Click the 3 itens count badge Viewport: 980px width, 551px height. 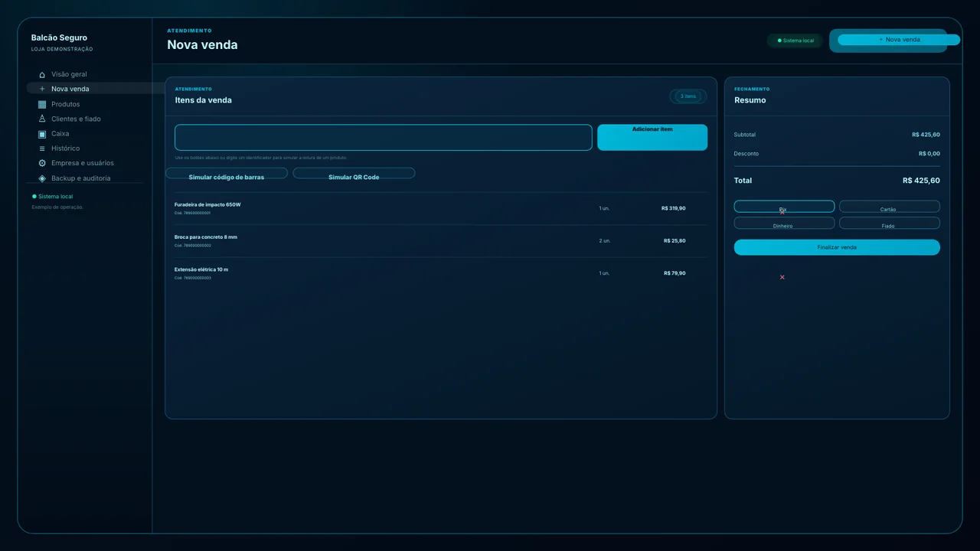[688, 96]
